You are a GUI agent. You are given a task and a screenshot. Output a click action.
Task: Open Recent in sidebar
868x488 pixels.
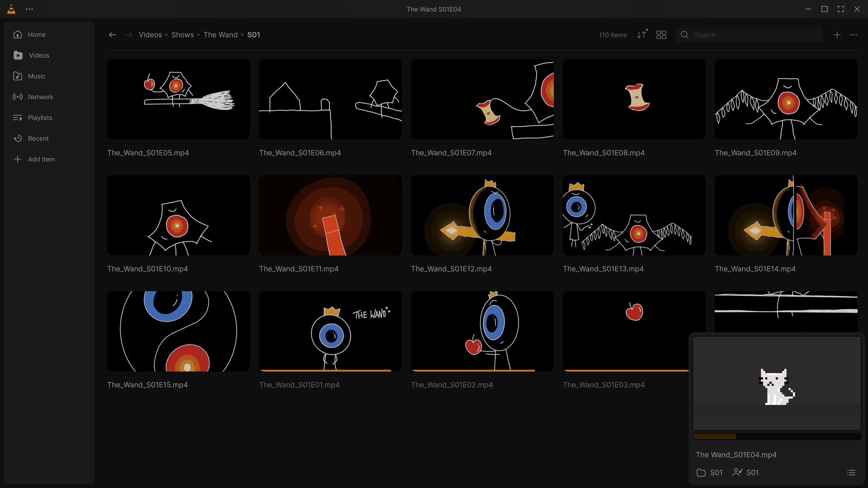[49, 139]
